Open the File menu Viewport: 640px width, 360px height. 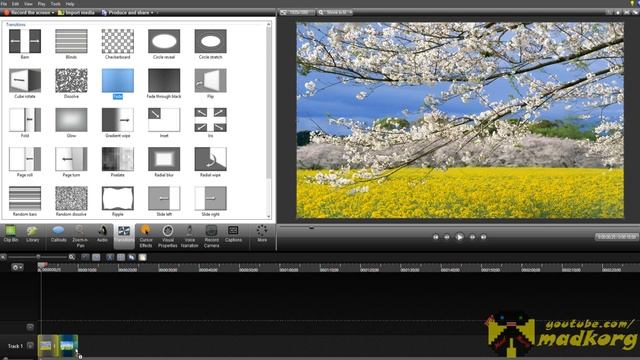pos(4,4)
